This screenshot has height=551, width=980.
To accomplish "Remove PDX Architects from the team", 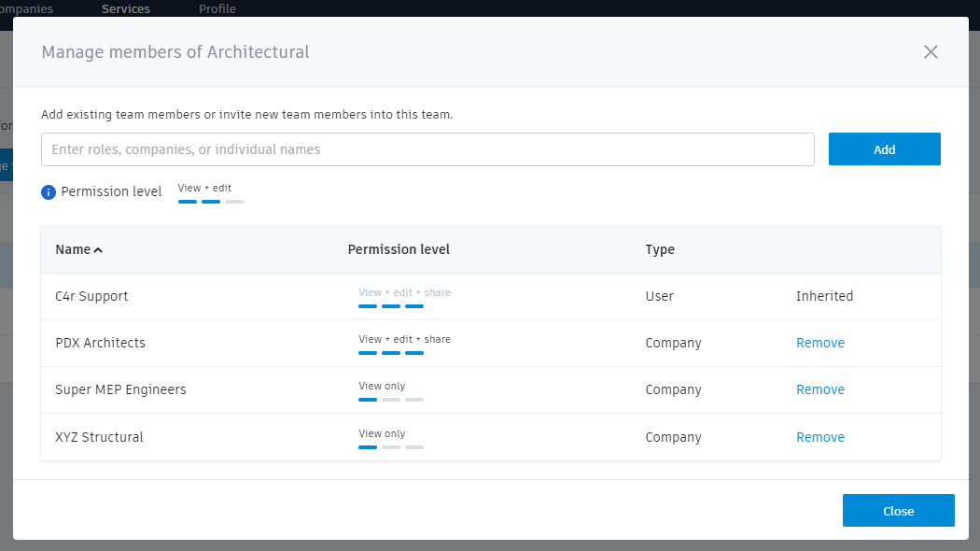I will click(820, 343).
